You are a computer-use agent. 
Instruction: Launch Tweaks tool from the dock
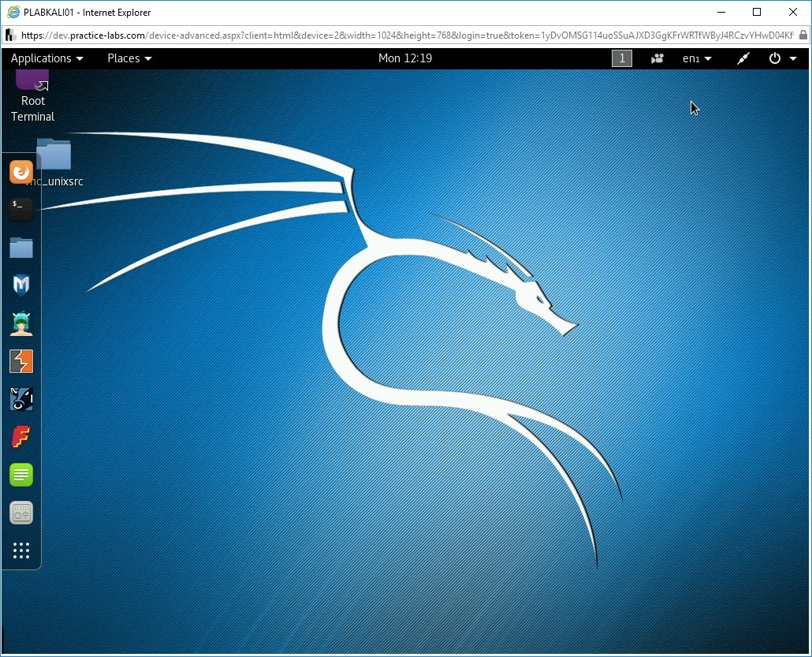21,513
